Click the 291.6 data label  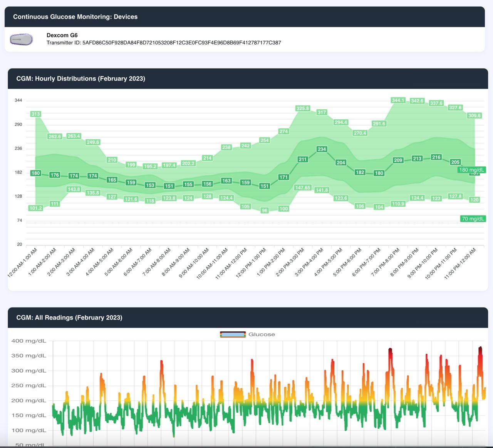click(379, 124)
